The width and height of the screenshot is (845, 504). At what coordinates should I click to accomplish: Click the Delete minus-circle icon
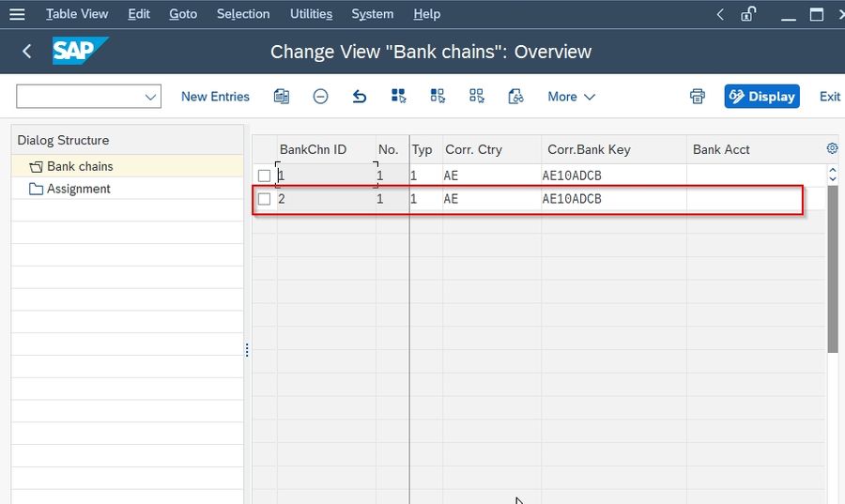(x=321, y=97)
